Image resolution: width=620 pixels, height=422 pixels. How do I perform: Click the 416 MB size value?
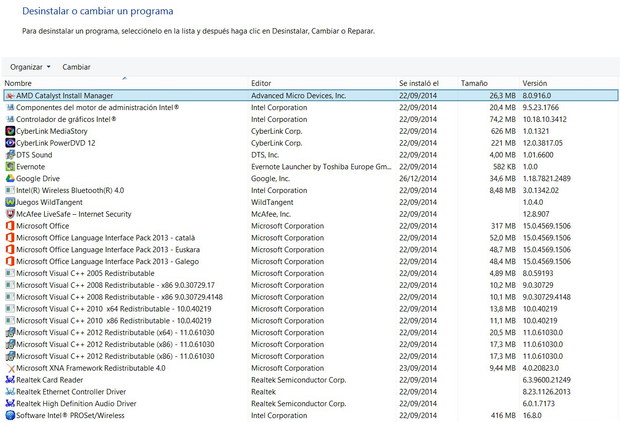pyautogui.click(x=503, y=416)
